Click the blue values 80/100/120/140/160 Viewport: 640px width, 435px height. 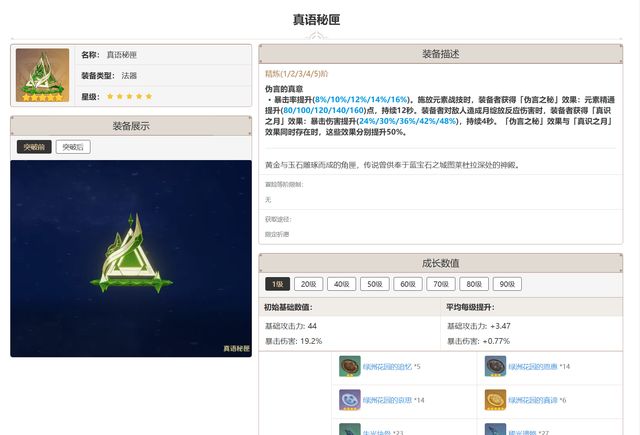pyautogui.click(x=324, y=110)
